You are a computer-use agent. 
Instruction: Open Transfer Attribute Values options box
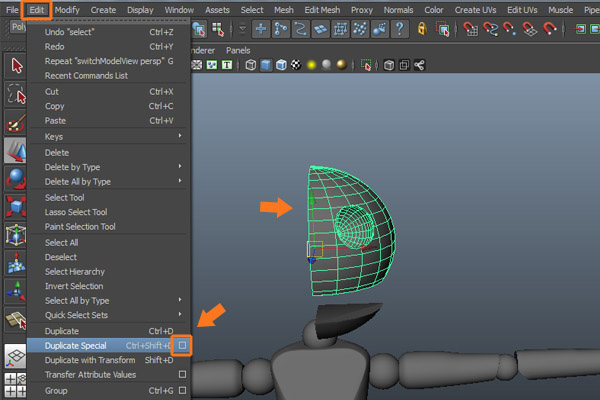182,375
